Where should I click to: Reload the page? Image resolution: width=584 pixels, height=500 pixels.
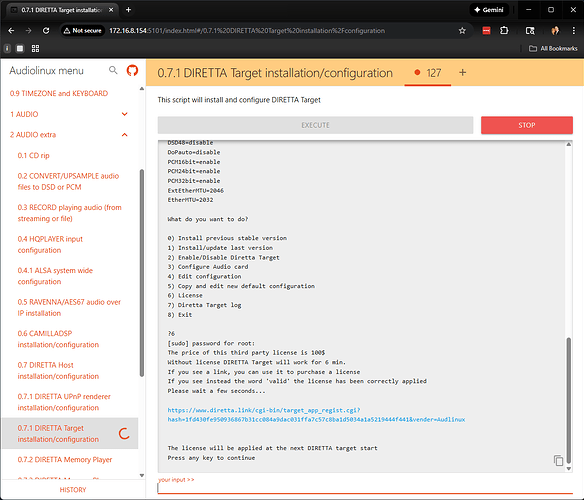[x=46, y=31]
